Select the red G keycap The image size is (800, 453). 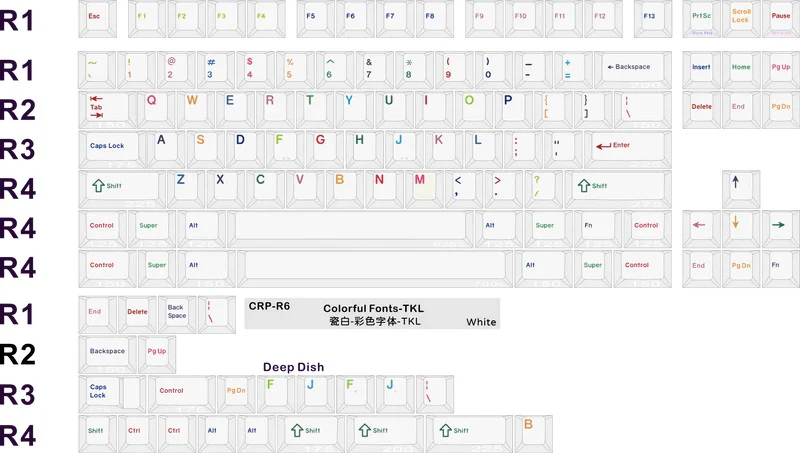click(x=326, y=149)
